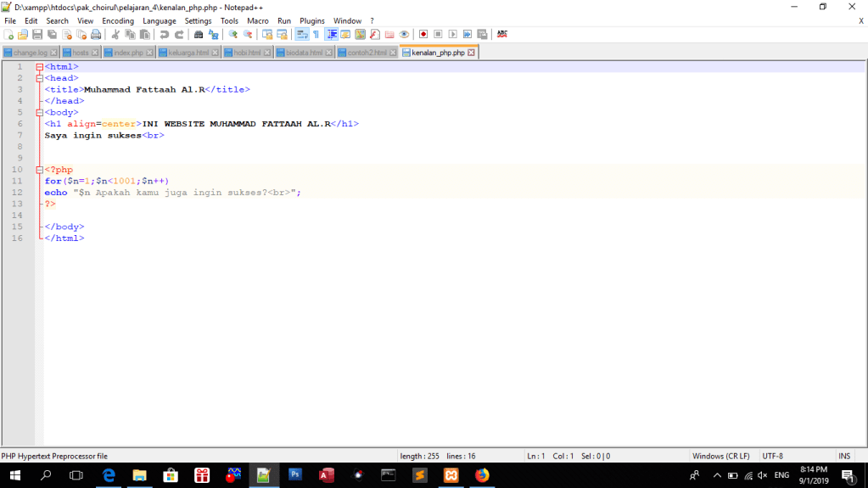Open the Encoding menu

pyautogui.click(x=118, y=20)
